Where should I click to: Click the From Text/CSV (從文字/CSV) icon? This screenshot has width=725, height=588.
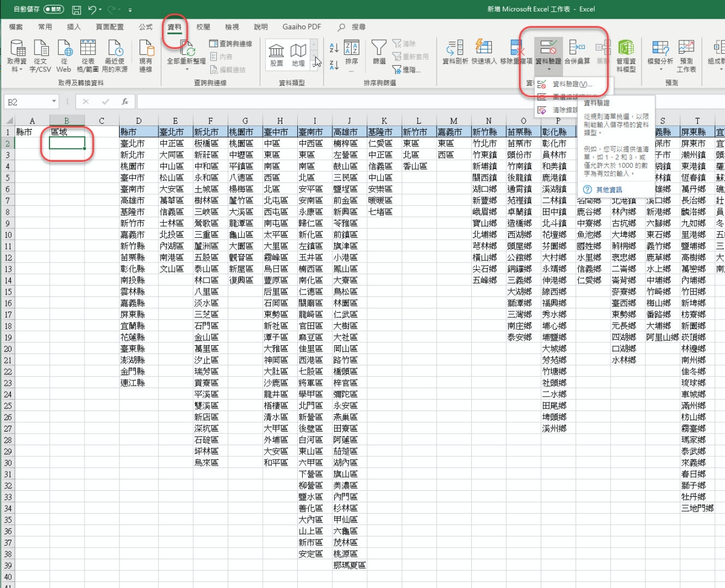(41, 54)
